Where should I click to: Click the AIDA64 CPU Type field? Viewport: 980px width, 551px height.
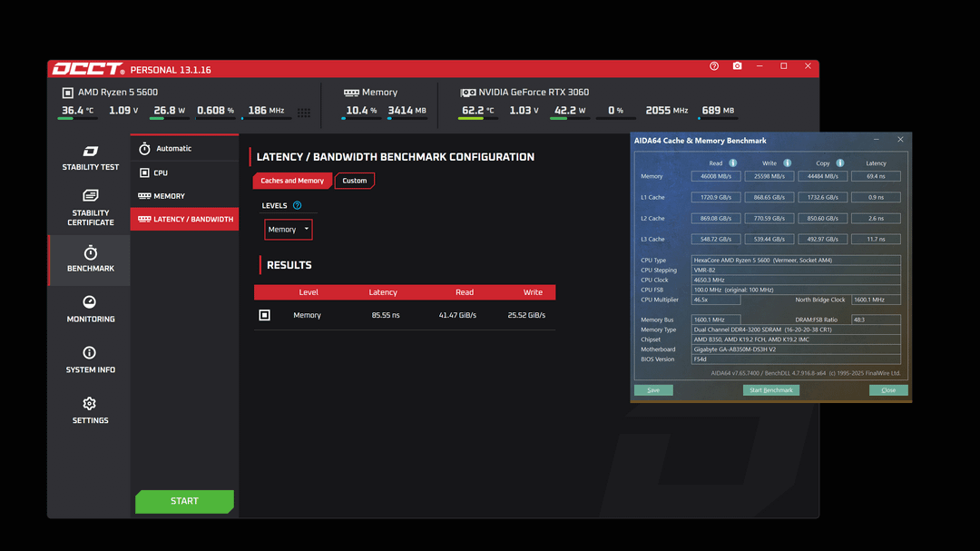point(796,261)
